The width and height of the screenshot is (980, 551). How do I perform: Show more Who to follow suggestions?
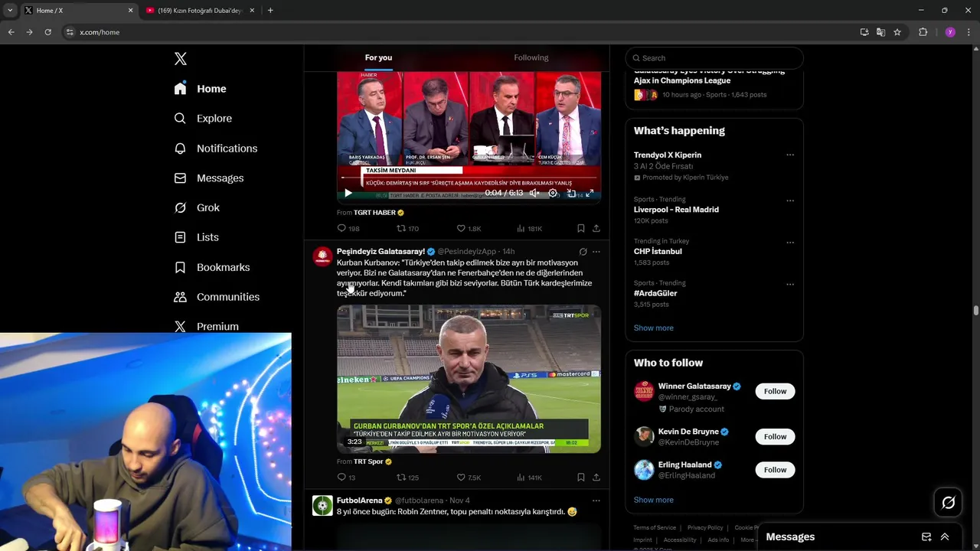(653, 500)
